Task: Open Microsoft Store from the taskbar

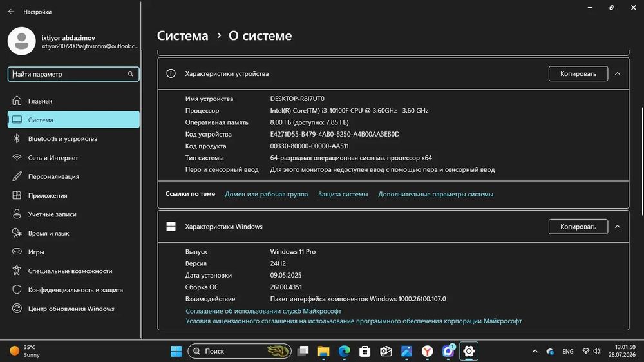Action: (x=365, y=351)
